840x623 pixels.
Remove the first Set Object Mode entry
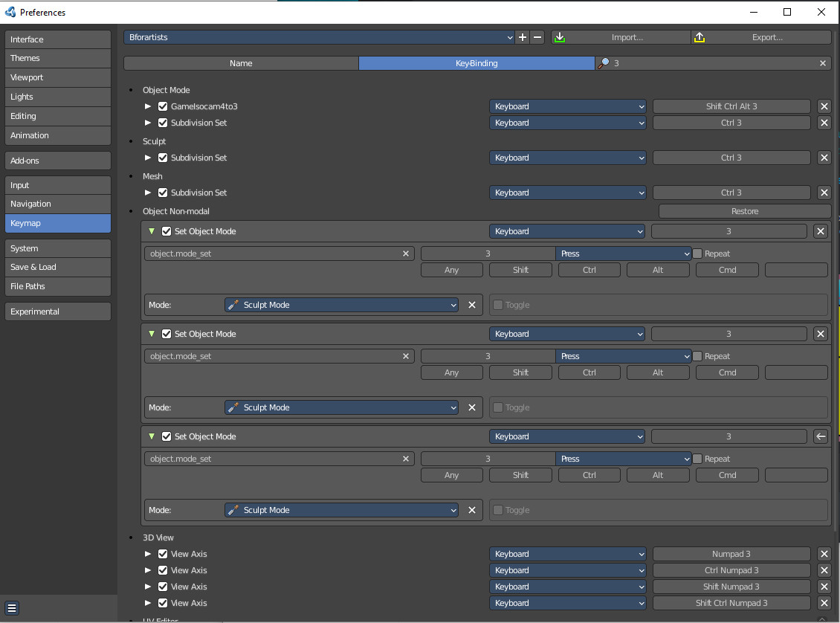click(x=820, y=231)
